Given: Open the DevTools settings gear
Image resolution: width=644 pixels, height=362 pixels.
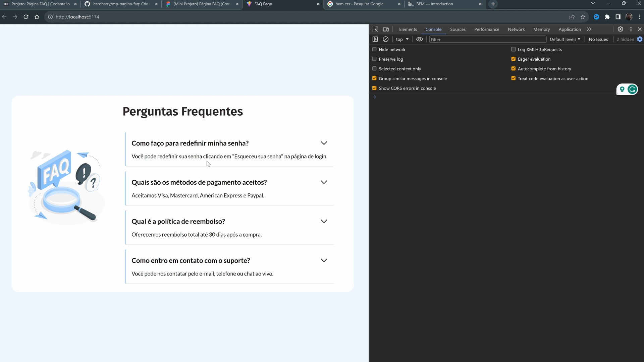Looking at the screenshot, I should click(x=620, y=29).
